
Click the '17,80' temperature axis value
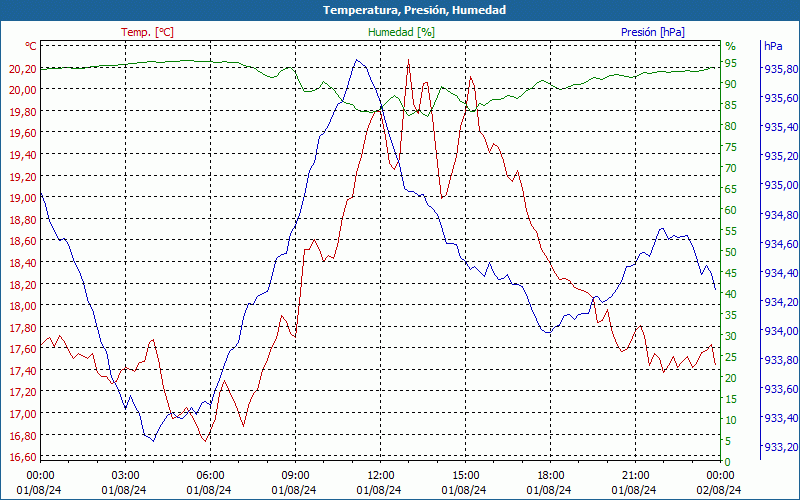pyautogui.click(x=23, y=327)
